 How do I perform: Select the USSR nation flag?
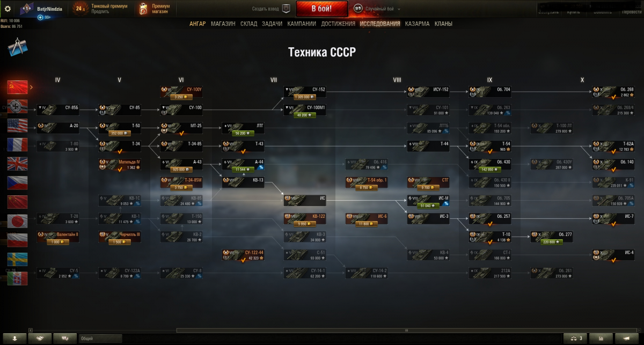click(17, 86)
